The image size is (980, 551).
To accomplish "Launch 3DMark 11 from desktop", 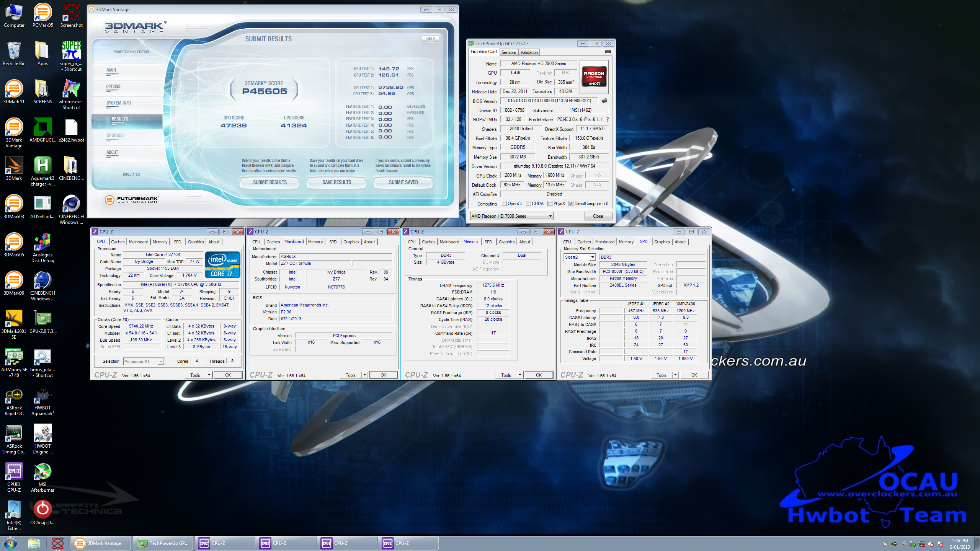I will [14, 92].
